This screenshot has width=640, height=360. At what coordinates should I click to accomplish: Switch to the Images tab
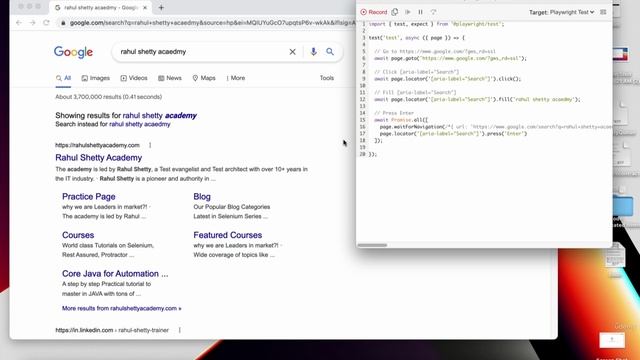96,78
